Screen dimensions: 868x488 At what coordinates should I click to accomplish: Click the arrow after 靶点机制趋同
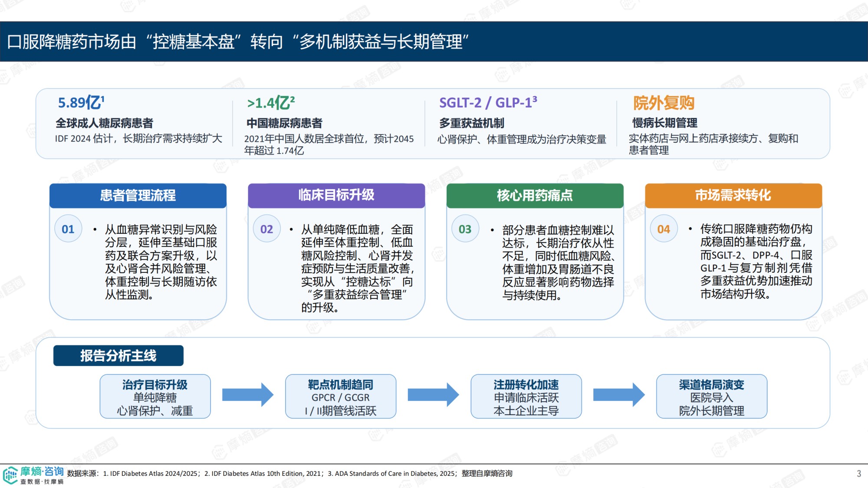(433, 395)
